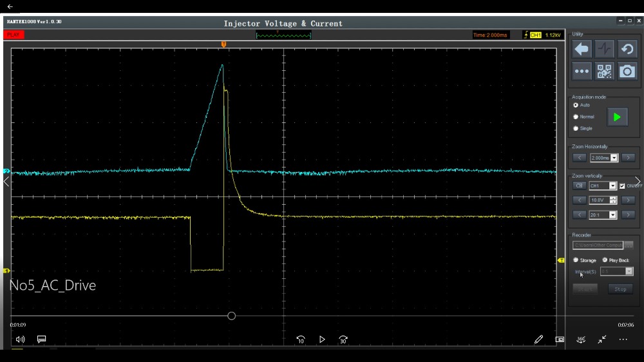Click the No5_AC_Drive caption text
This screenshot has height=362, width=644.
[x=53, y=285]
